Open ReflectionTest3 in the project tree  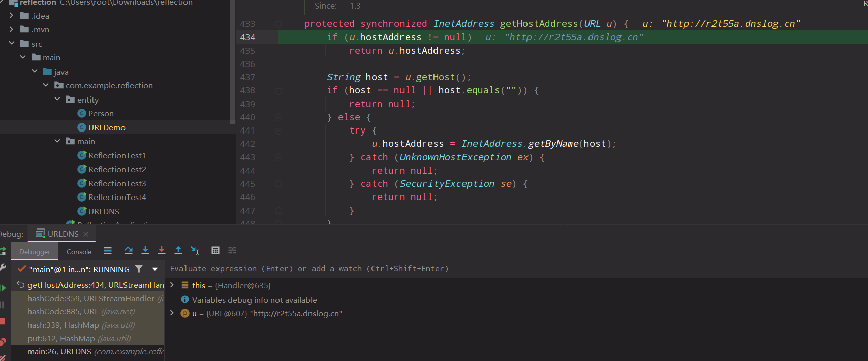coord(117,183)
